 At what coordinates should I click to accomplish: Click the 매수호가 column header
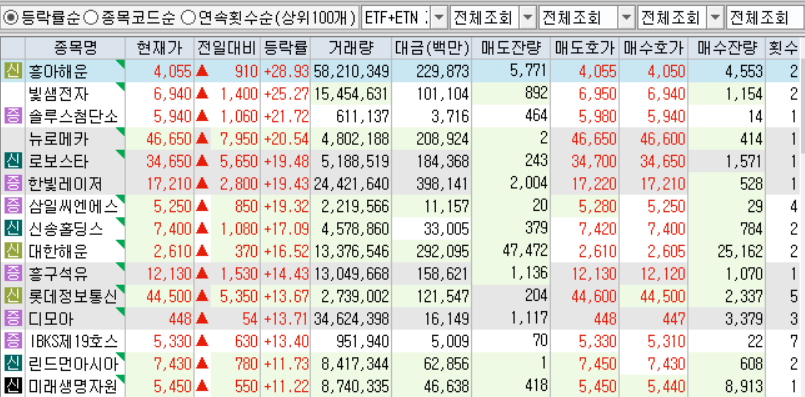point(653,48)
